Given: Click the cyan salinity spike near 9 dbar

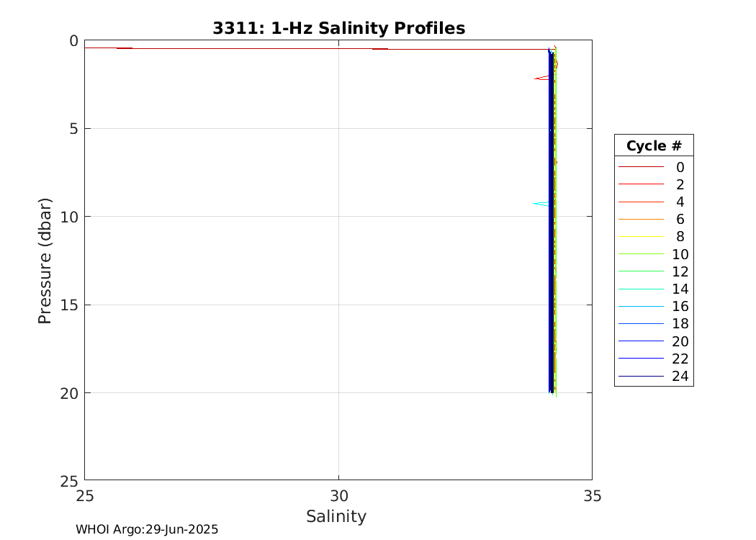Looking at the screenshot, I should [540, 204].
